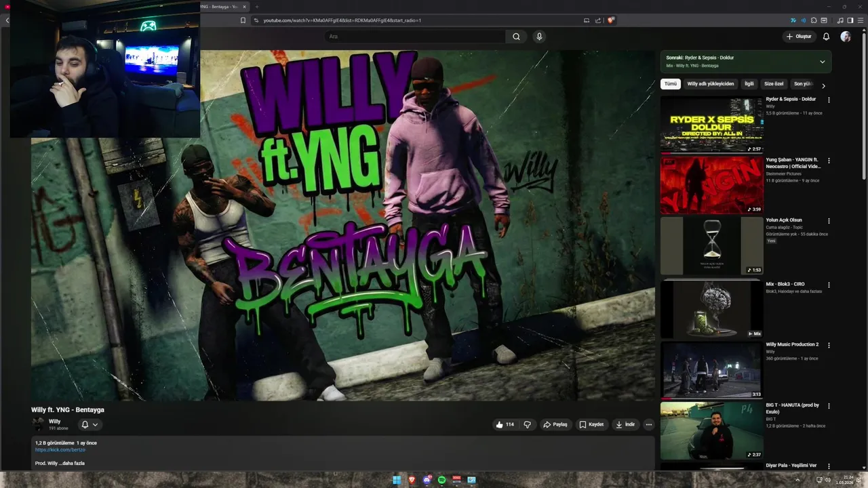
Task: Click the Oluştur create button
Action: 799,37
